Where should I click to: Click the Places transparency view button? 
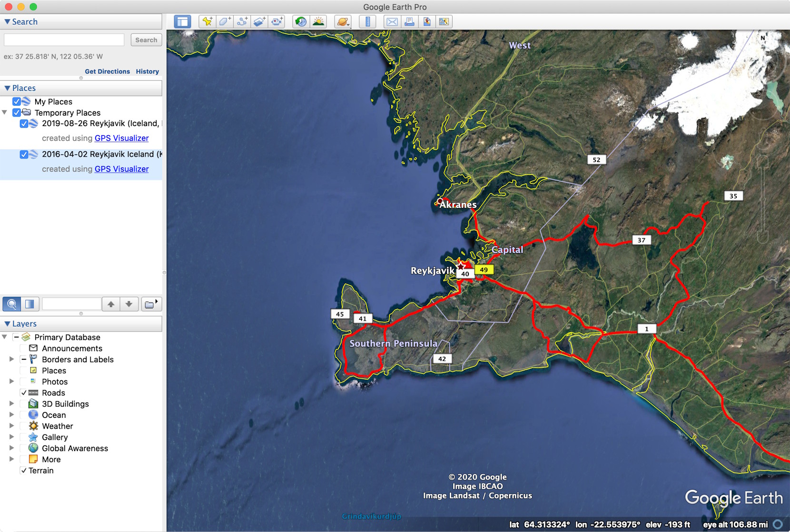[x=30, y=304]
